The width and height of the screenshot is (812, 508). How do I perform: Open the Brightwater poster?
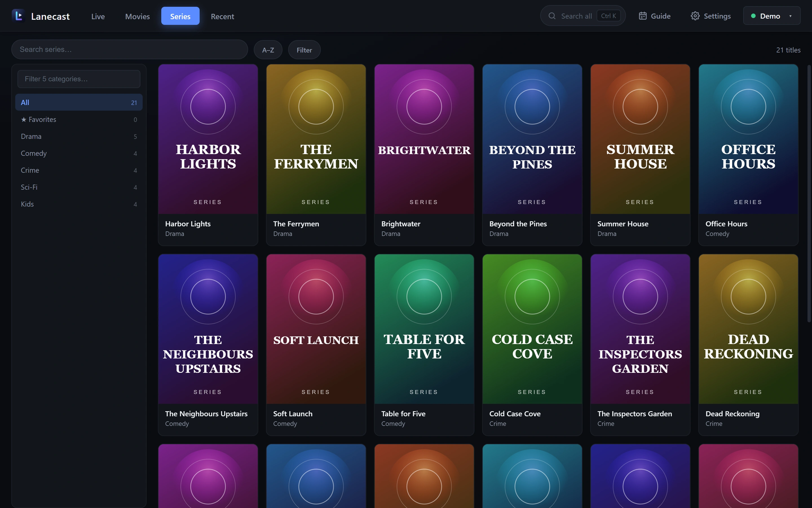click(x=424, y=139)
